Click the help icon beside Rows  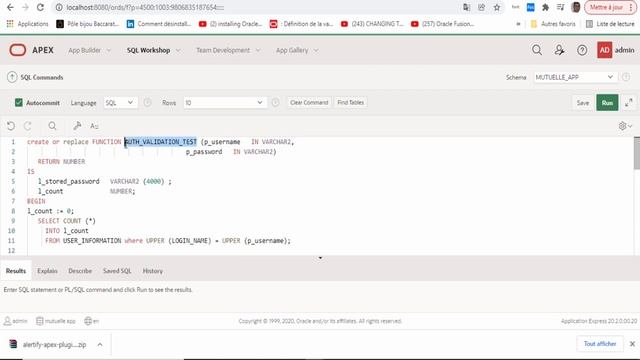276,102
